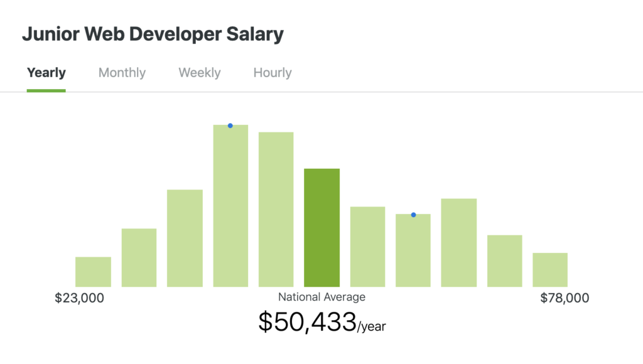
Task: Show the Hourly salary view
Action: pos(273,73)
